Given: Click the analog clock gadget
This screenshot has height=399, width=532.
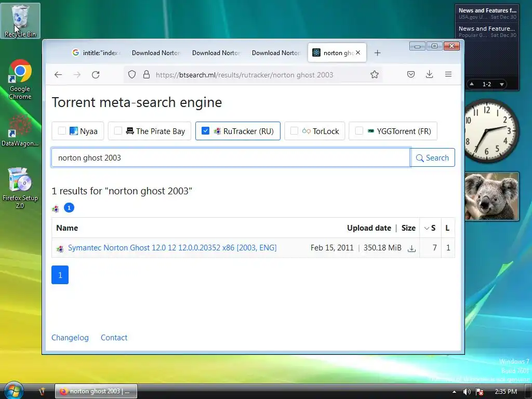Looking at the screenshot, I should click(x=491, y=130).
